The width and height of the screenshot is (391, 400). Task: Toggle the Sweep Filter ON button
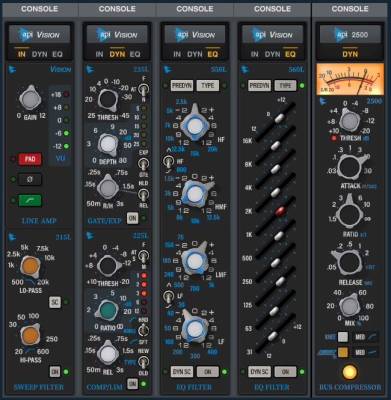55,371
